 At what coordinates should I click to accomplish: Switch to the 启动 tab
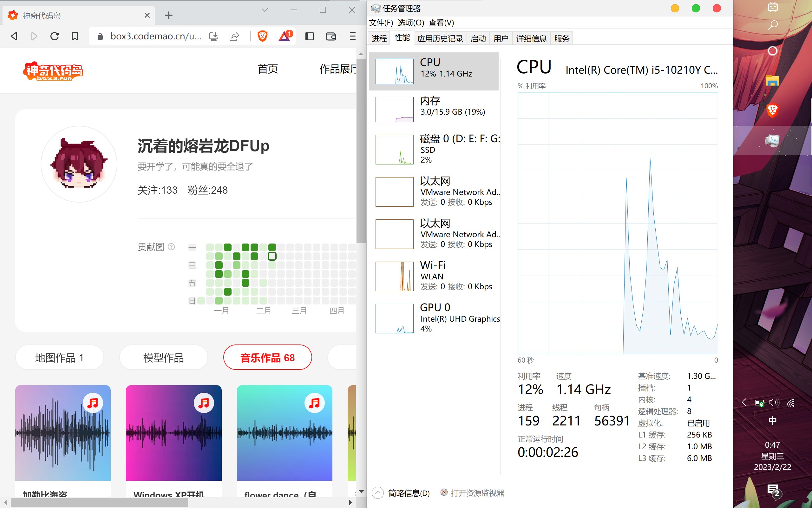[x=478, y=39]
